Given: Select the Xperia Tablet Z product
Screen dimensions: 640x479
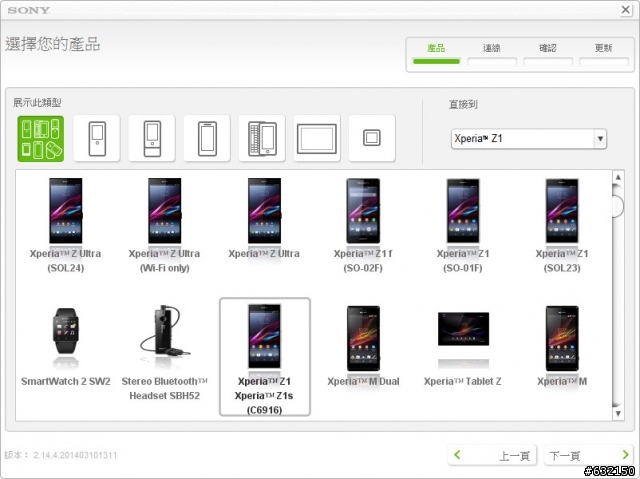Looking at the screenshot, I should click(463, 348).
